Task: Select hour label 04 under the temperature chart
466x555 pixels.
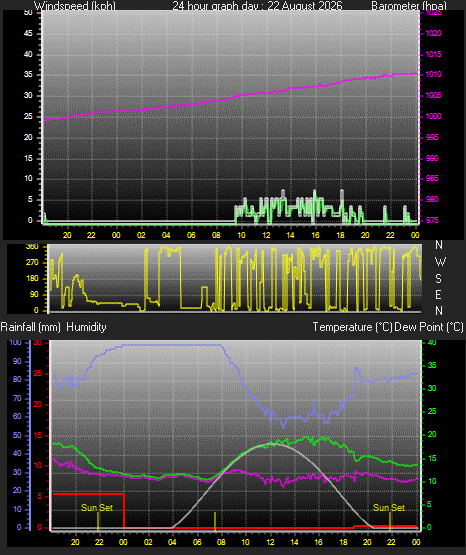Action: coord(172,542)
